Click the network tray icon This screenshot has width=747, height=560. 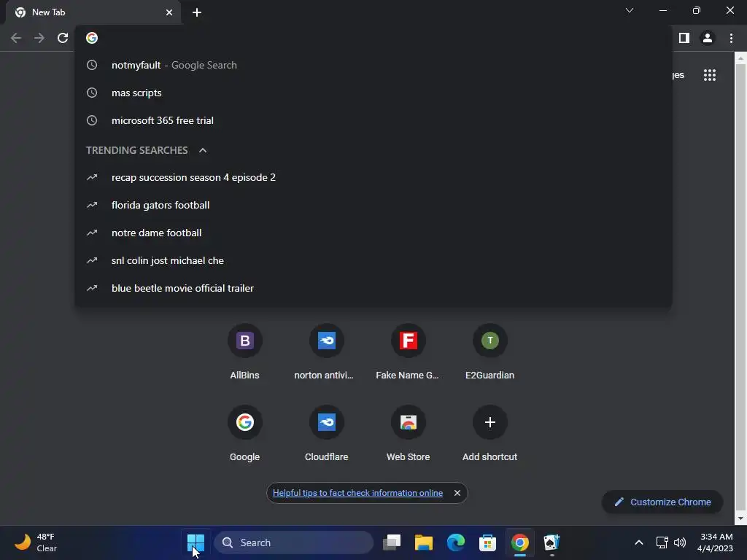coord(662,542)
